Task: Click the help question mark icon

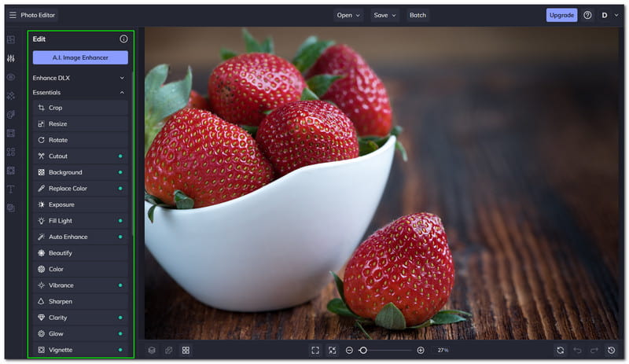Action: pyautogui.click(x=587, y=15)
